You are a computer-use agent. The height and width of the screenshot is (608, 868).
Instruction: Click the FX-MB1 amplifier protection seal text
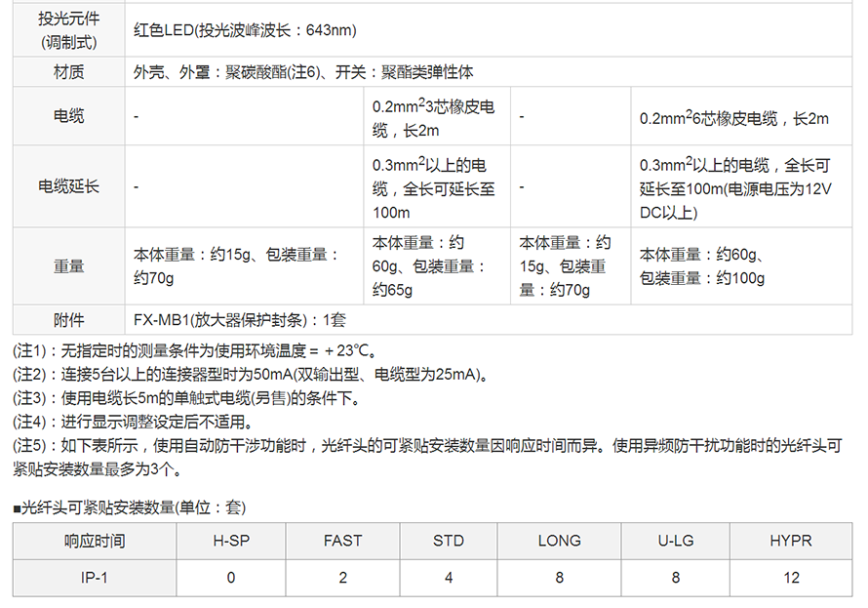click(x=240, y=320)
